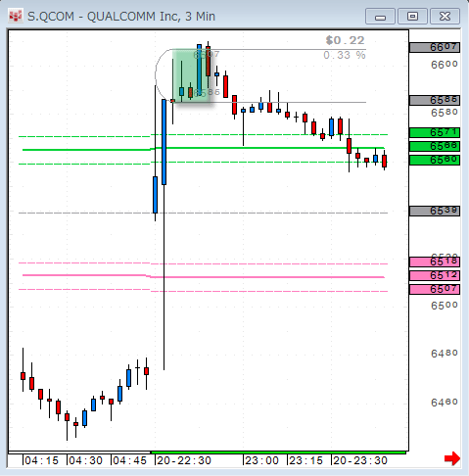
Task: Click the green 6560 price marker
Action: click(x=435, y=160)
